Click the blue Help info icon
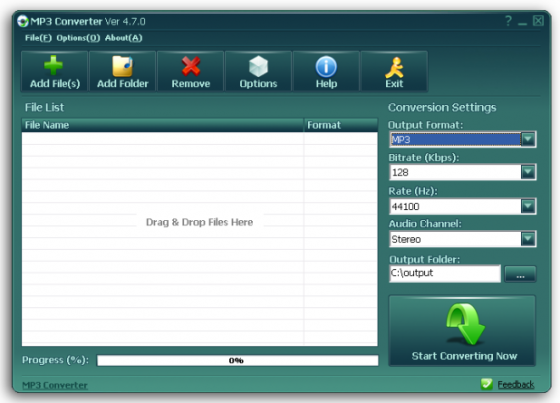 point(326,67)
